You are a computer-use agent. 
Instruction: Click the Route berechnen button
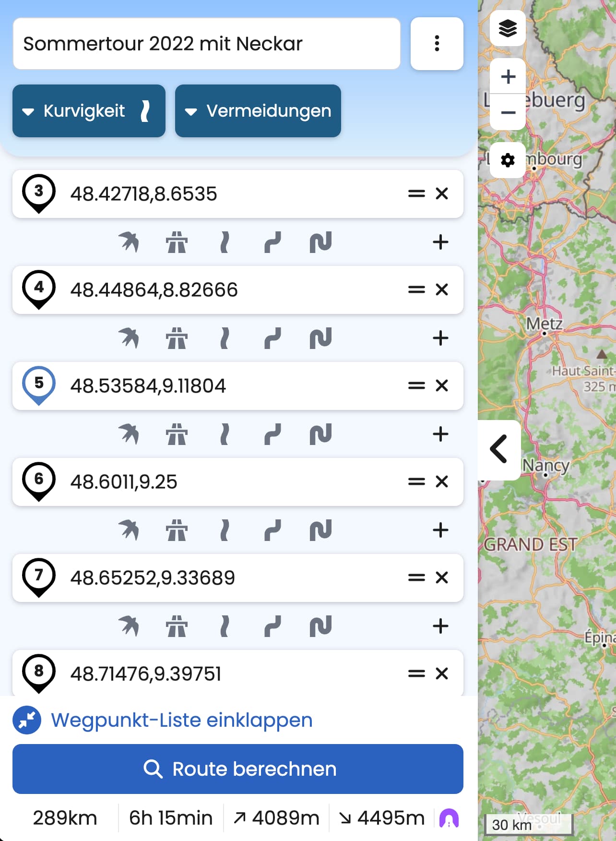[237, 769]
